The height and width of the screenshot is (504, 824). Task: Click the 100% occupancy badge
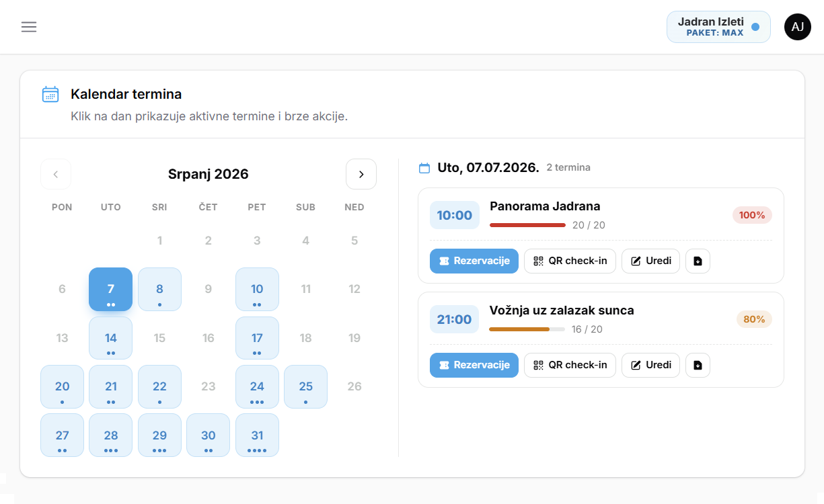pyautogui.click(x=752, y=215)
